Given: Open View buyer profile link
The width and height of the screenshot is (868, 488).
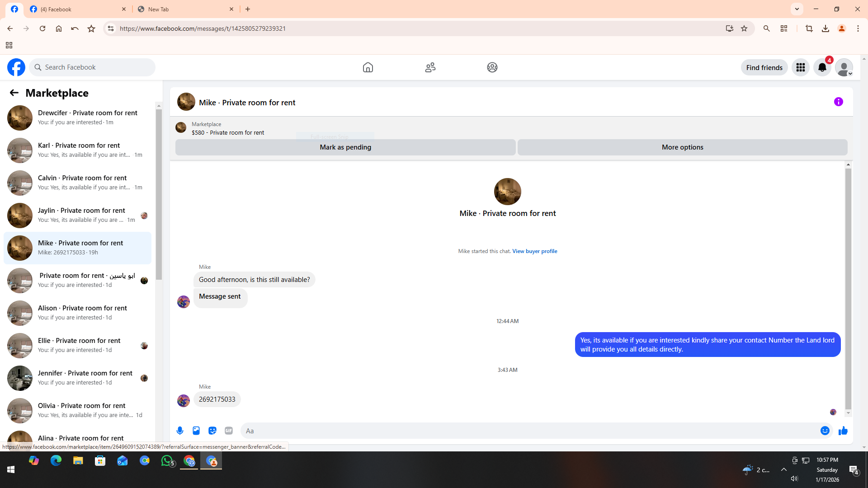Looking at the screenshot, I should click(x=534, y=251).
